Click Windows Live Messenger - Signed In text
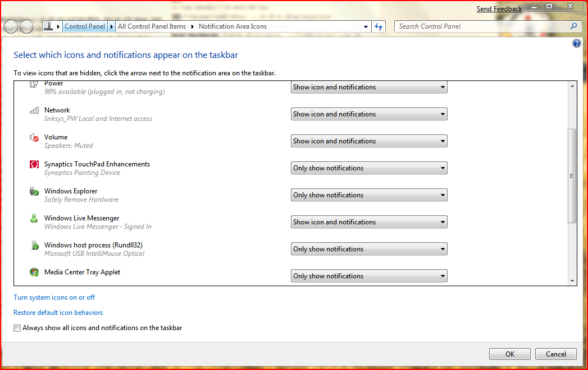Screen dimensions: 588x370 click(98, 227)
